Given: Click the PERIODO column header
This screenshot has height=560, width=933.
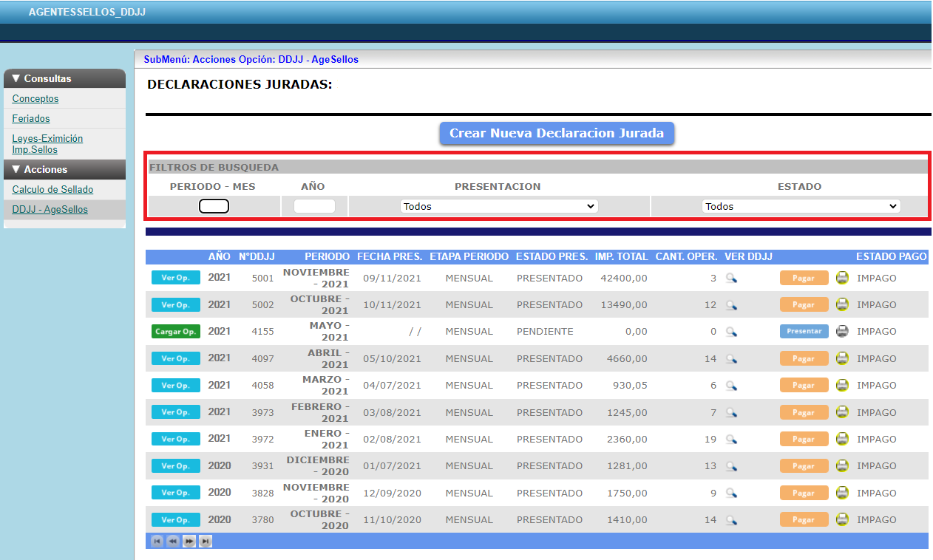Looking at the screenshot, I should point(327,256).
